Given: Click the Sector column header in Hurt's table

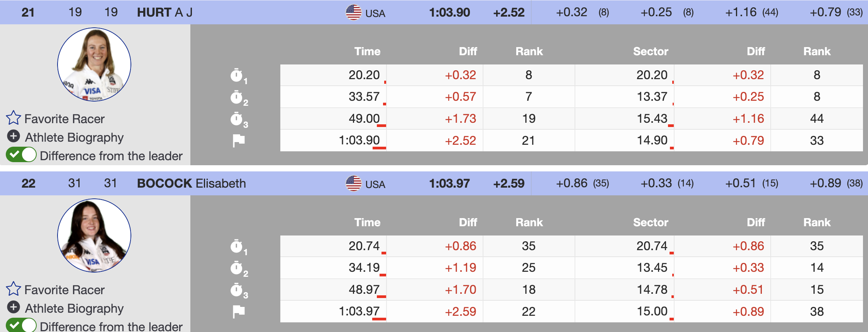Looking at the screenshot, I should [x=651, y=51].
